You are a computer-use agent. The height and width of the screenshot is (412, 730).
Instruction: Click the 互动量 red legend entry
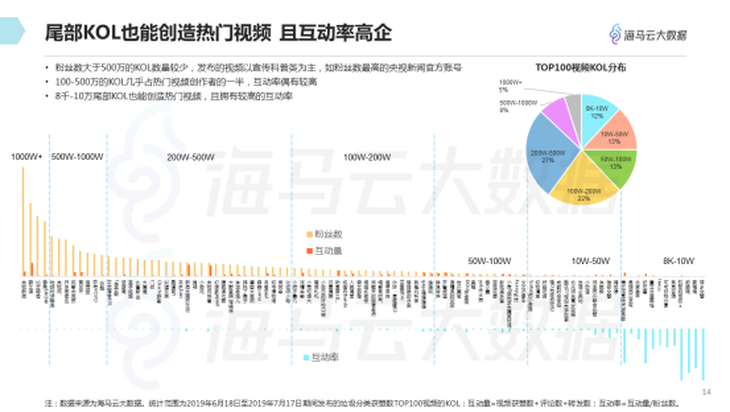(324, 251)
